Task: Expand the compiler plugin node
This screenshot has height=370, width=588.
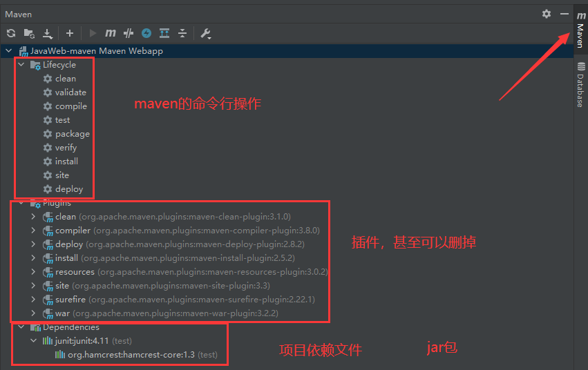Action: coord(33,231)
